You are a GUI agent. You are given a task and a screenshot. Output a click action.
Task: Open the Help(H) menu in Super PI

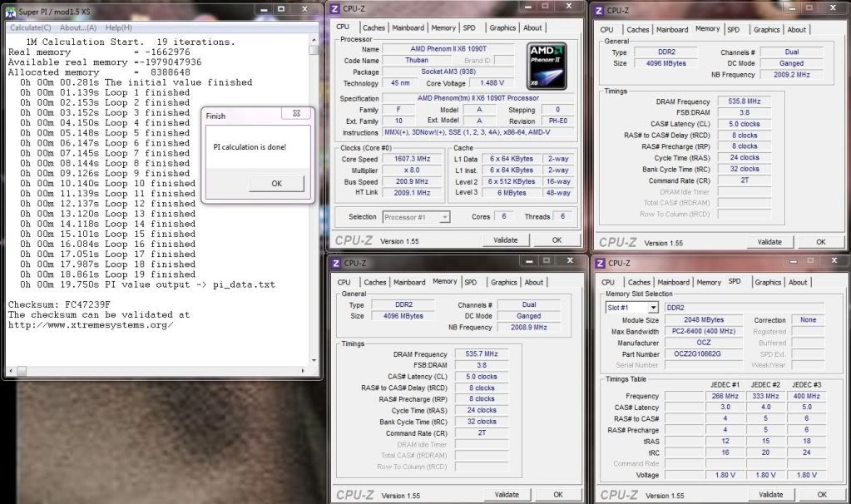click(118, 27)
